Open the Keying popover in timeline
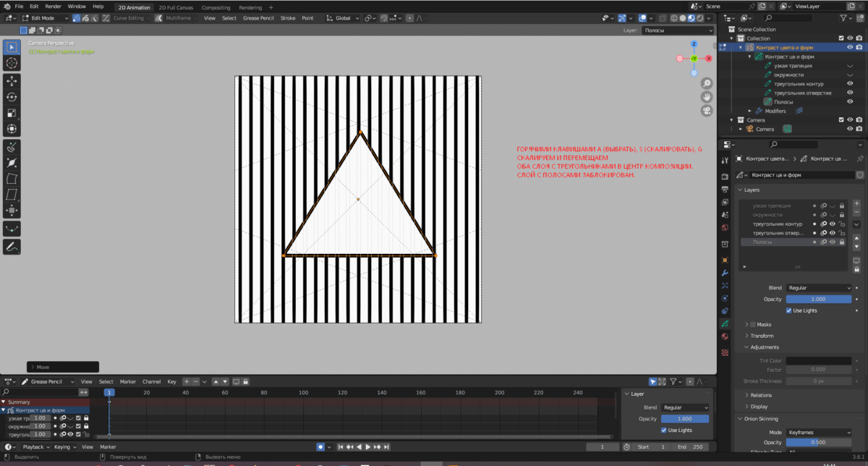This screenshot has width=868, height=466. coord(64,447)
